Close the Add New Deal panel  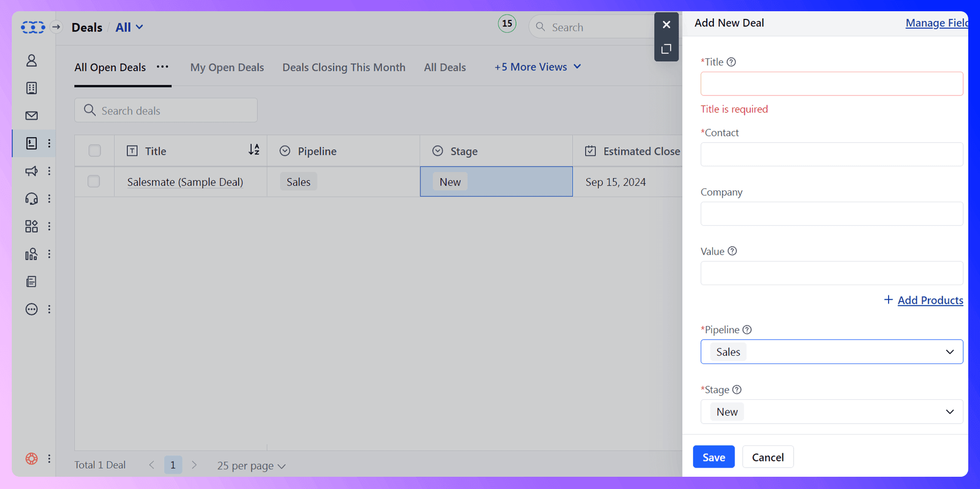click(x=666, y=25)
